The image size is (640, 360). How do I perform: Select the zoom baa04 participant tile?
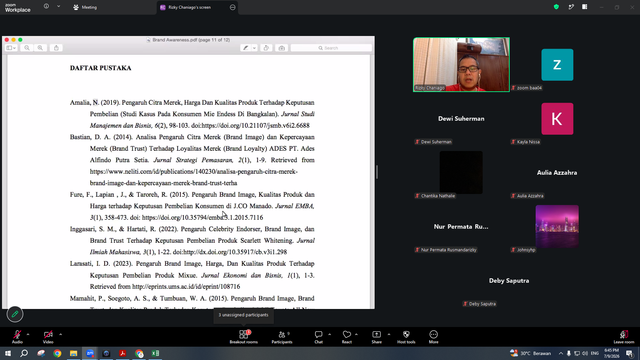pyautogui.click(x=557, y=65)
